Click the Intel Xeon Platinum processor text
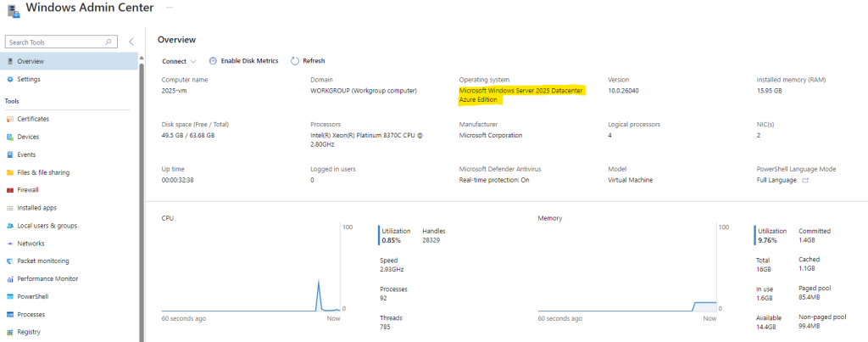 pyautogui.click(x=367, y=140)
